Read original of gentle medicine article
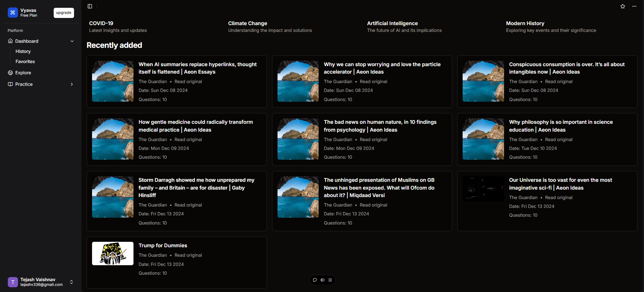The width and height of the screenshot is (644, 292). 188,139
